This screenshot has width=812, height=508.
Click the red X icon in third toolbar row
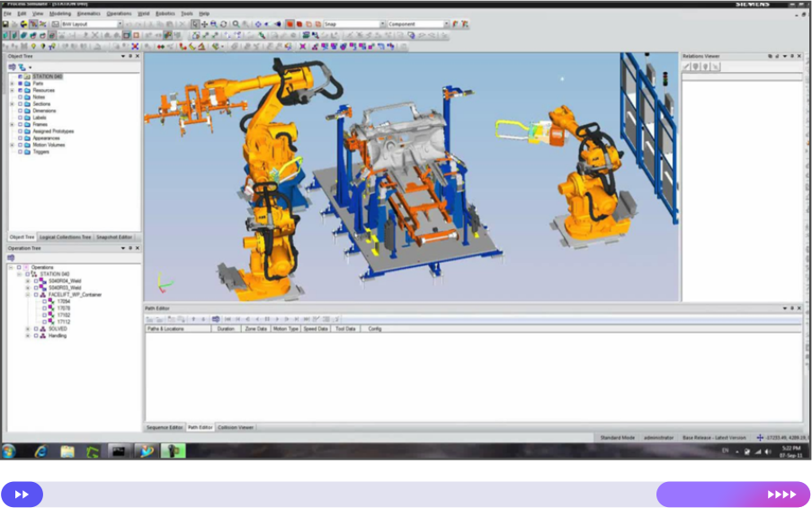135,46
